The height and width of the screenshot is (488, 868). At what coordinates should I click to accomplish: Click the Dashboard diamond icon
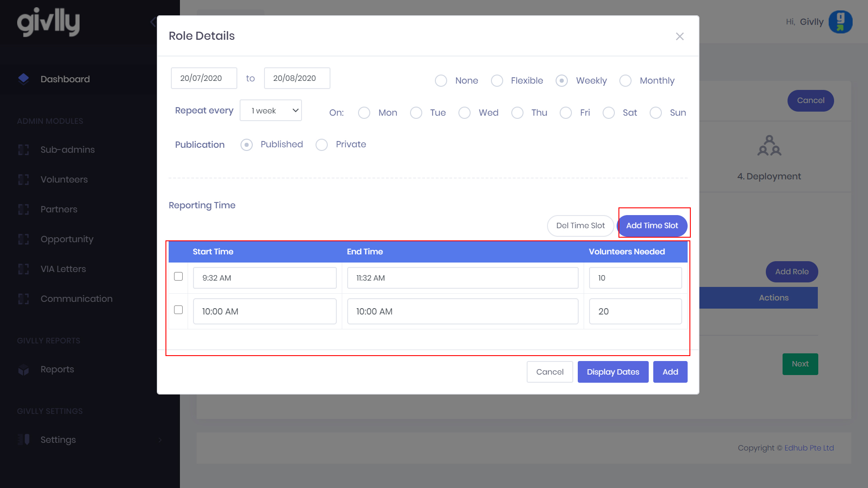pyautogui.click(x=24, y=79)
